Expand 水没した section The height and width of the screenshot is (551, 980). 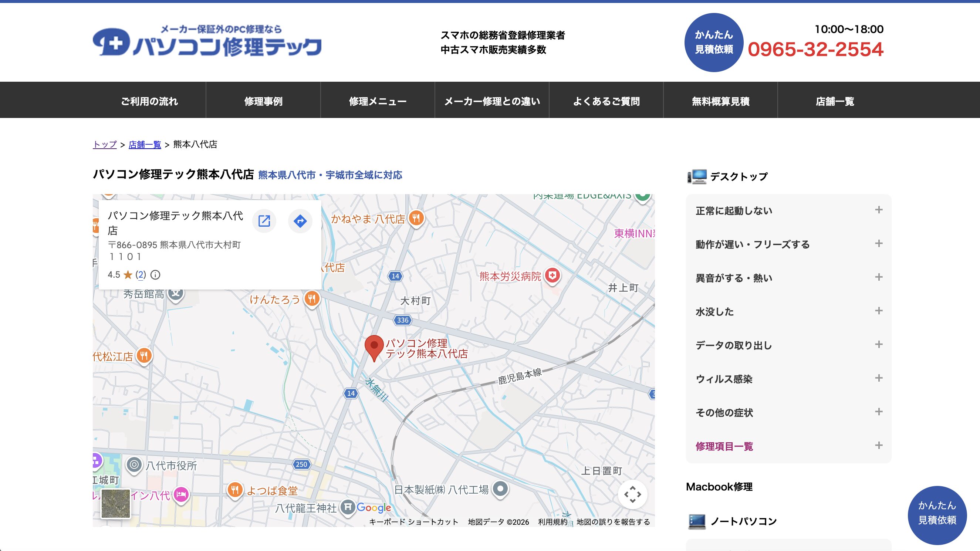tap(789, 311)
